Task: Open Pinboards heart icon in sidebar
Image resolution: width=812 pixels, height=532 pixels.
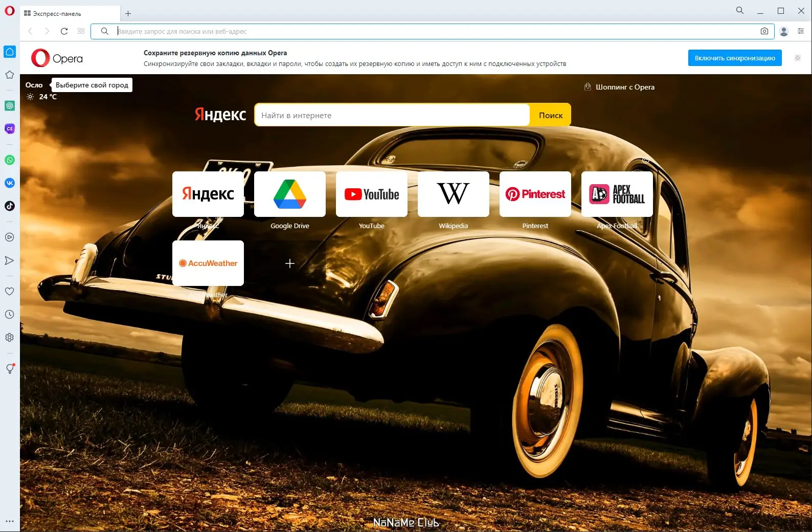Action: click(x=10, y=292)
